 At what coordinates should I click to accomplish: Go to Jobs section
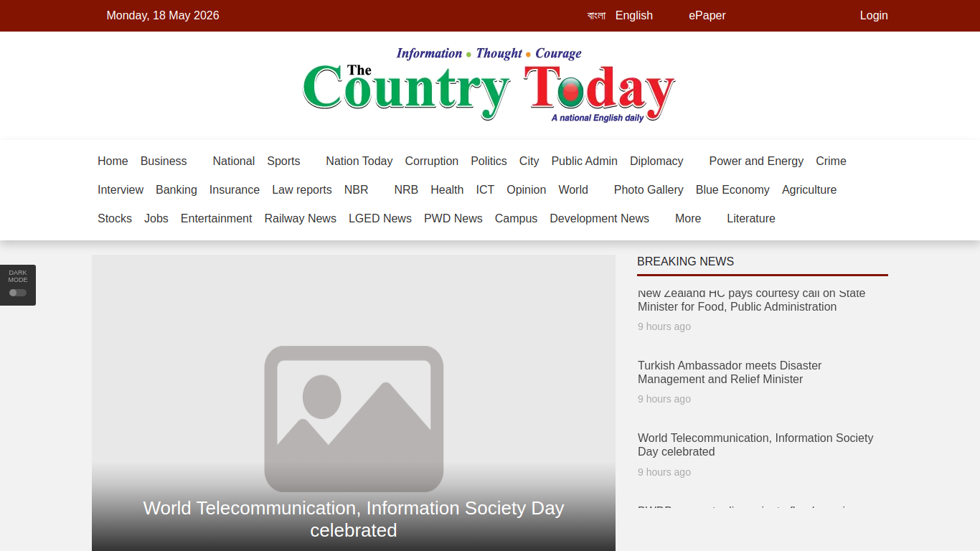tap(156, 219)
